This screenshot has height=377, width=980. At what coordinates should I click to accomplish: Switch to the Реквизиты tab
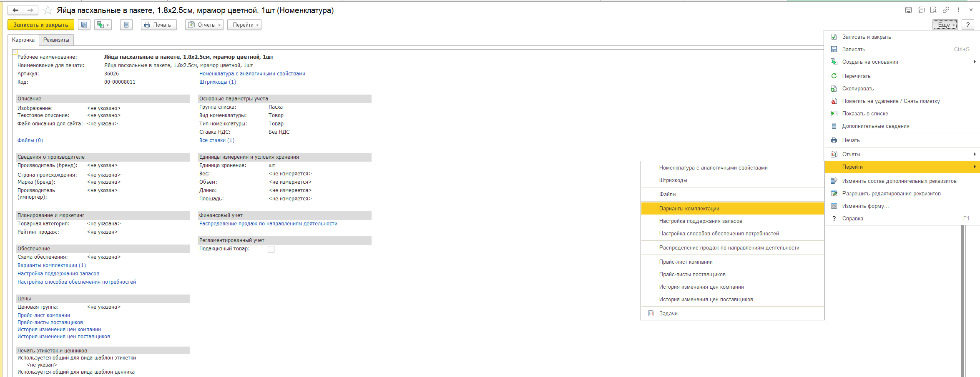click(56, 40)
